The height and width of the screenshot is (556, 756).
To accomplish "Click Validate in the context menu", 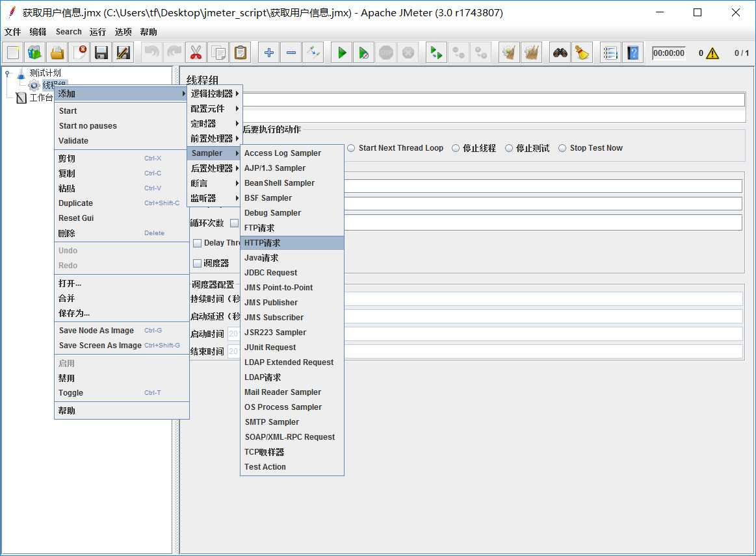I will 122,141.
